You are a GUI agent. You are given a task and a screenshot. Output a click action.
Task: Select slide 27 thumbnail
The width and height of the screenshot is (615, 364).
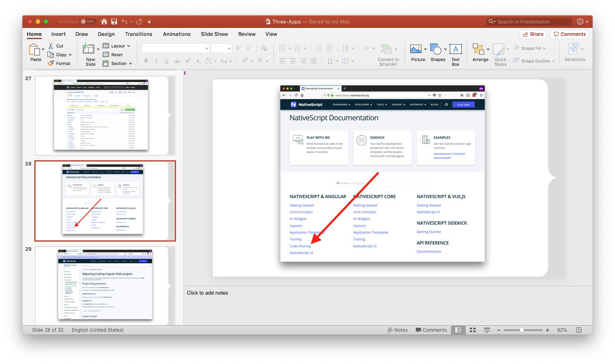(x=105, y=115)
